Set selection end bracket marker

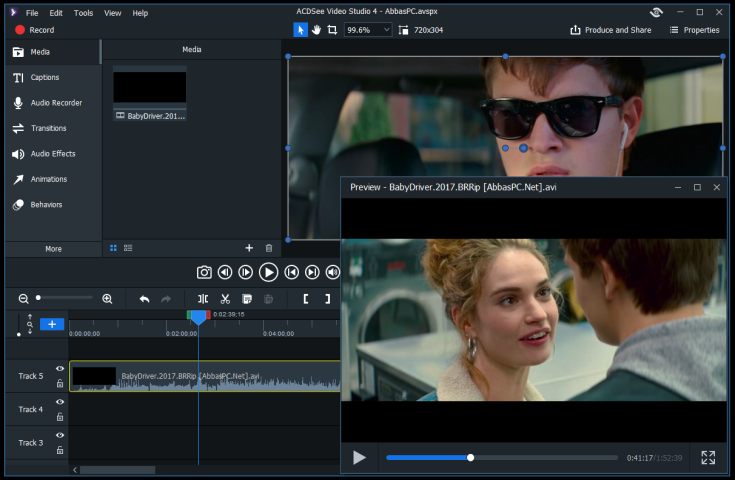[328, 299]
